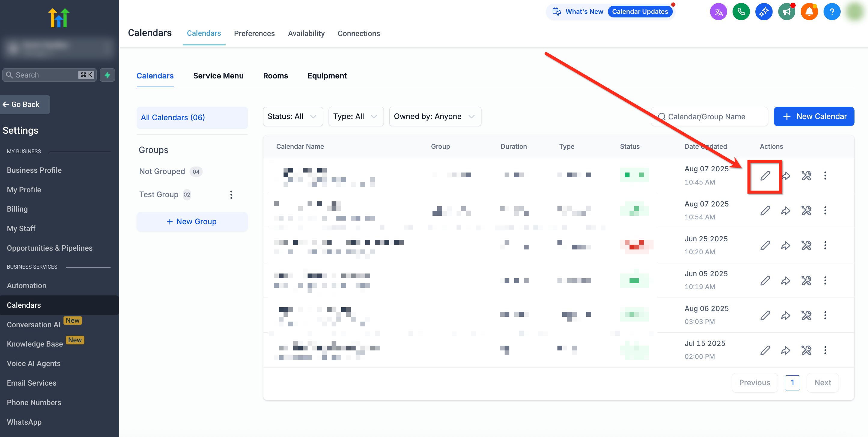Switch to the Service Menu tab
Viewport: 868px width, 437px height.
click(218, 76)
